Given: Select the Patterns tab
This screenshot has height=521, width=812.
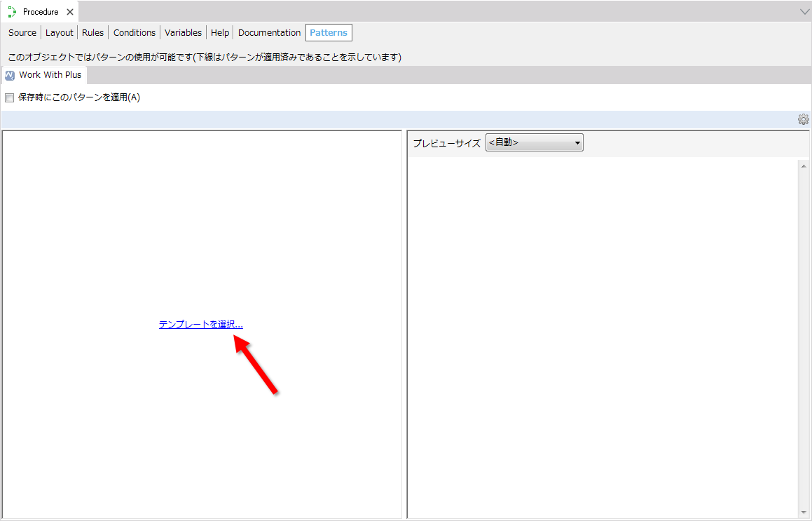Looking at the screenshot, I should coord(329,33).
